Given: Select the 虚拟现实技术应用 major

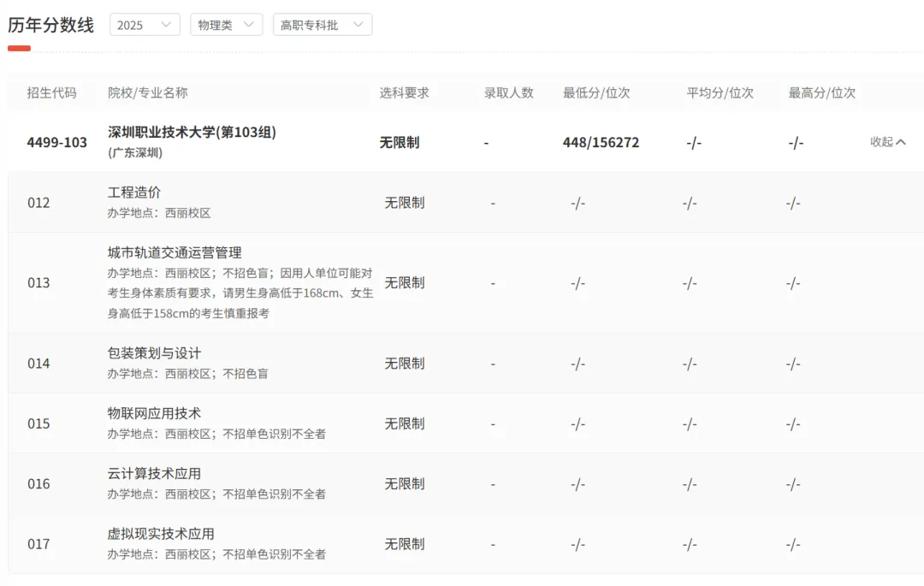Looking at the screenshot, I should click(161, 534).
